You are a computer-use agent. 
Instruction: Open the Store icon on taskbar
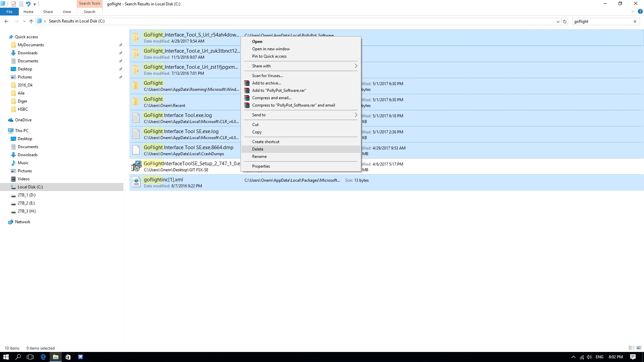pyautogui.click(x=68, y=357)
